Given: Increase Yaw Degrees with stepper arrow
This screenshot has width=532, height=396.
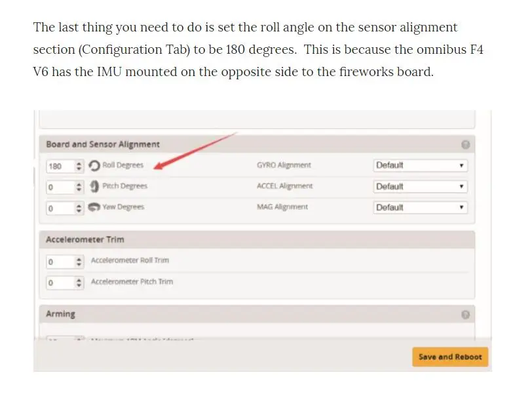Looking at the screenshot, I should [x=79, y=205].
